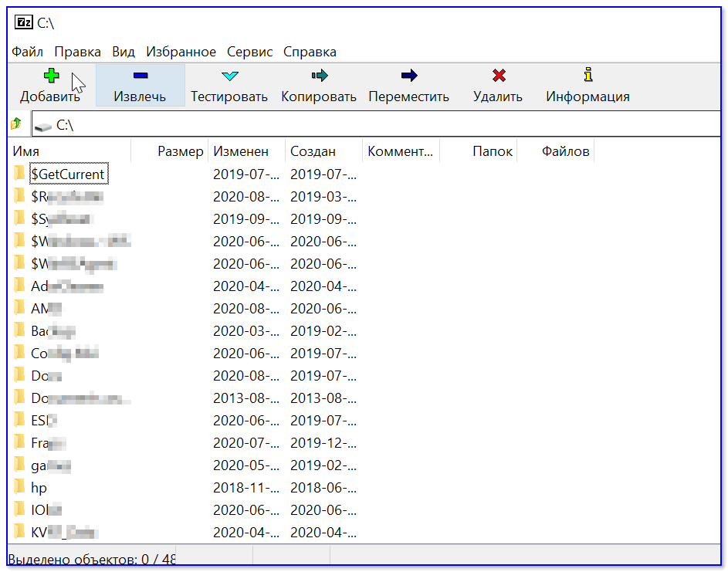Open the Файл menu

point(27,52)
